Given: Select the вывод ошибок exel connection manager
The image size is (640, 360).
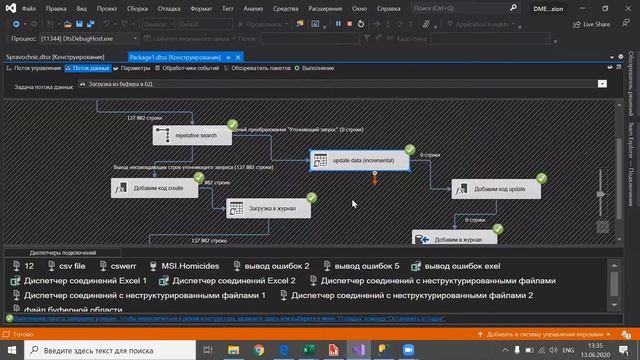Looking at the screenshot, I should (456, 266).
